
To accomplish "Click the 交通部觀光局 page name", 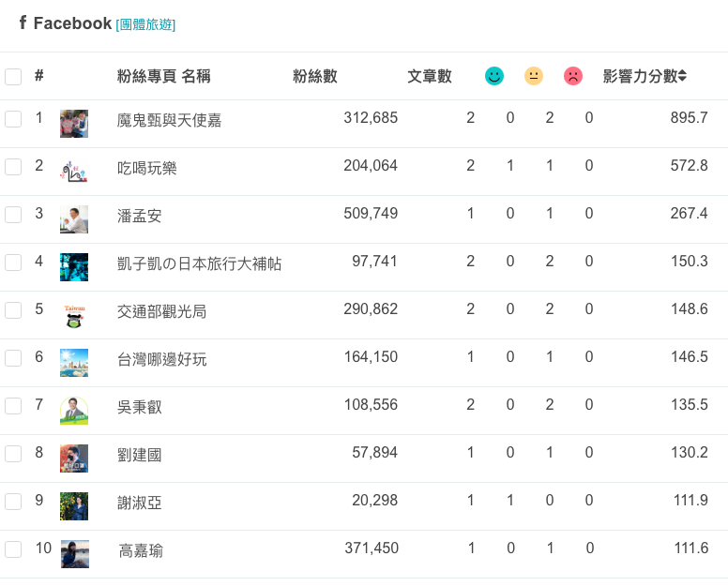I will click(x=161, y=311).
